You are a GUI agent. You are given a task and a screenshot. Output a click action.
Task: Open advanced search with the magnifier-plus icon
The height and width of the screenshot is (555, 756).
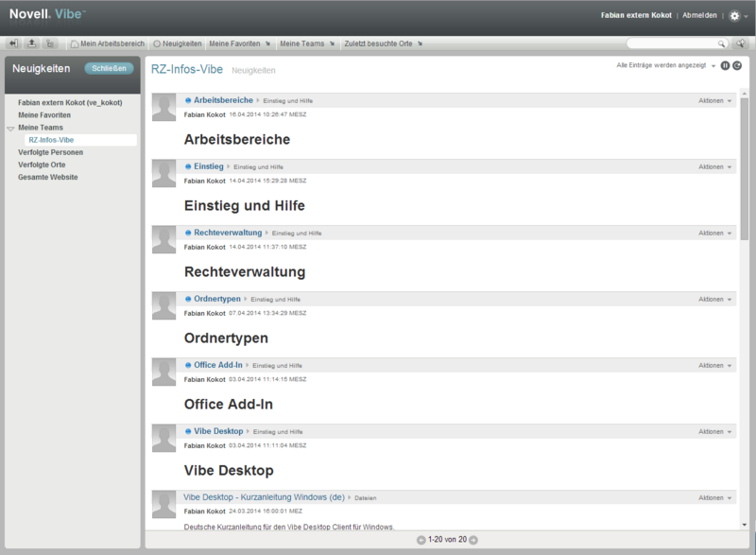click(x=741, y=43)
